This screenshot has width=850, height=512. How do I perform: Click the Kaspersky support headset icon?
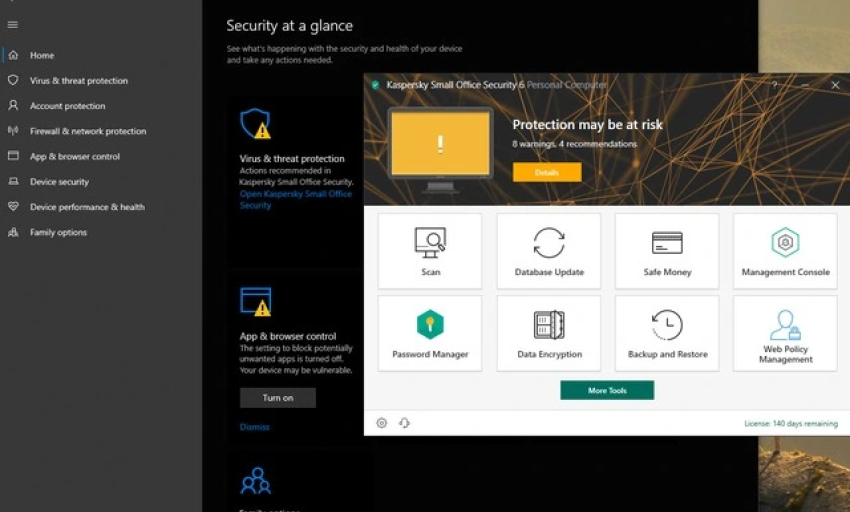pyautogui.click(x=404, y=423)
